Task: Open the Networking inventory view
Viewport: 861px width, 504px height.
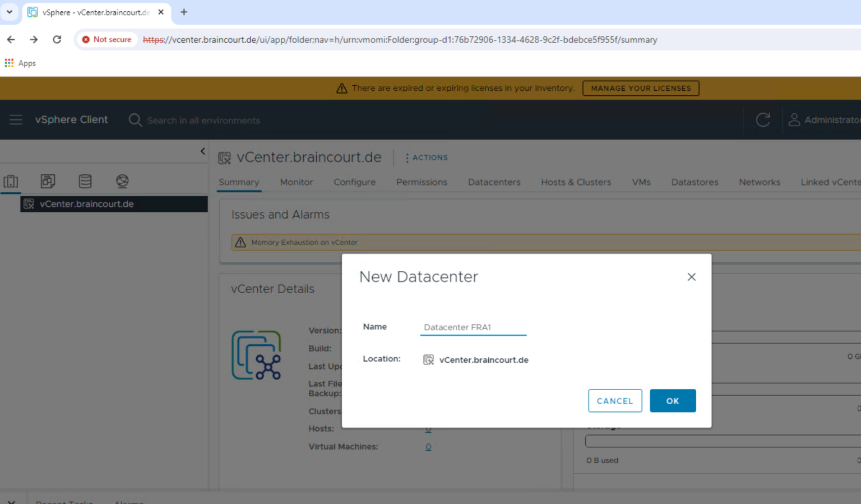Action: 122,181
